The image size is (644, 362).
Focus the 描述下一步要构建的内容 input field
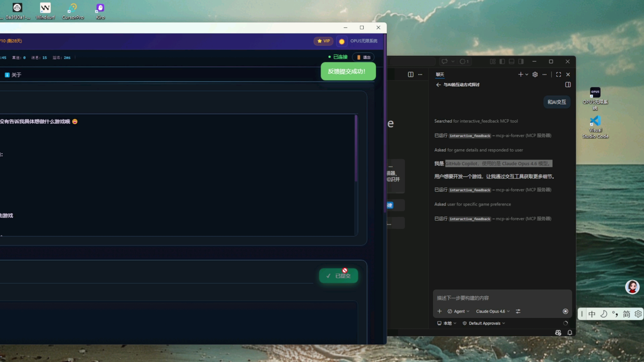(500, 298)
